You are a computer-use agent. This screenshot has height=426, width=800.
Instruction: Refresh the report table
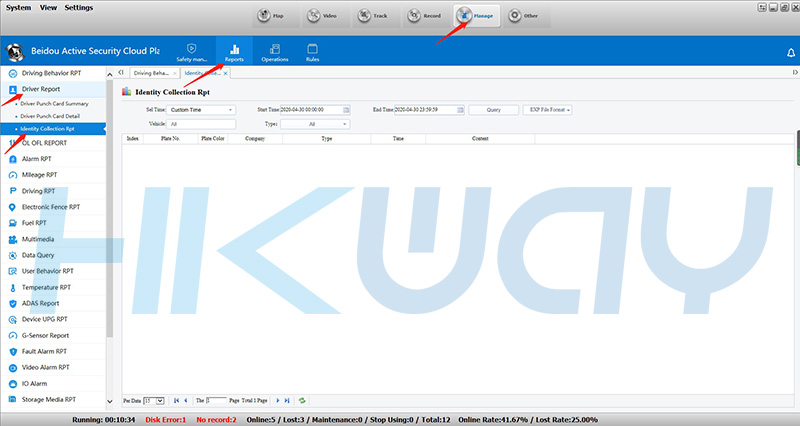pos(302,401)
